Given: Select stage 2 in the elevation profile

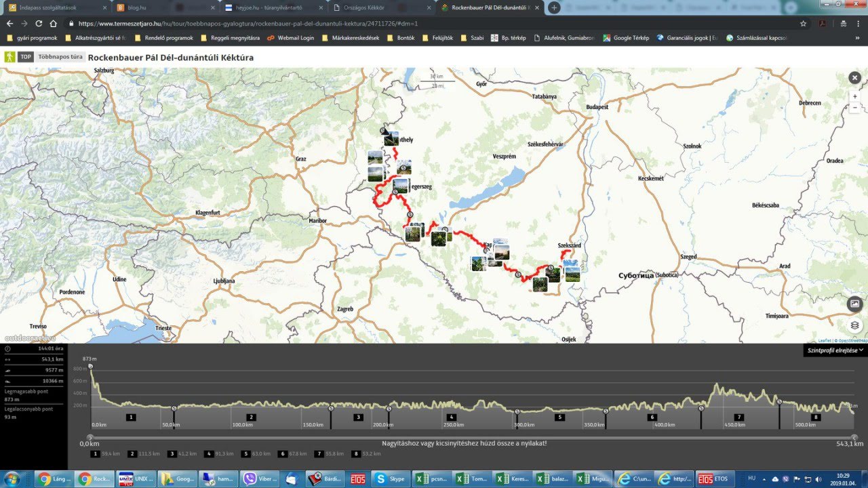Looking at the screenshot, I should coord(251,417).
